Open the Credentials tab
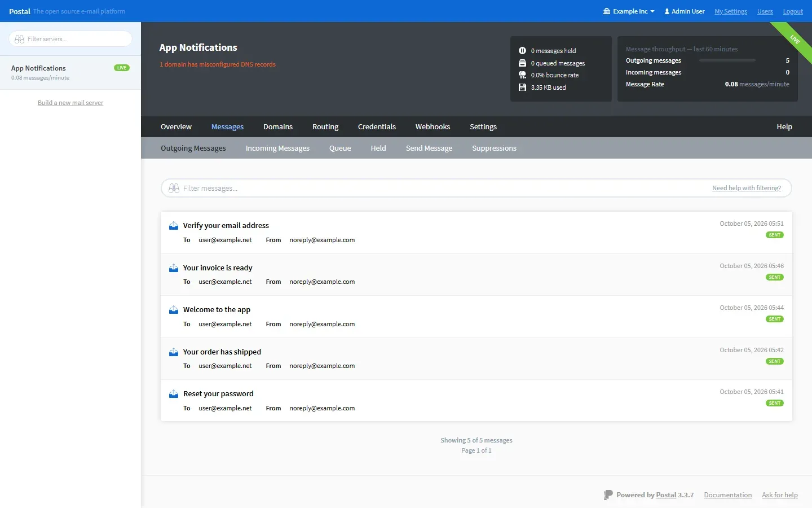This screenshot has height=508, width=812. (377, 126)
